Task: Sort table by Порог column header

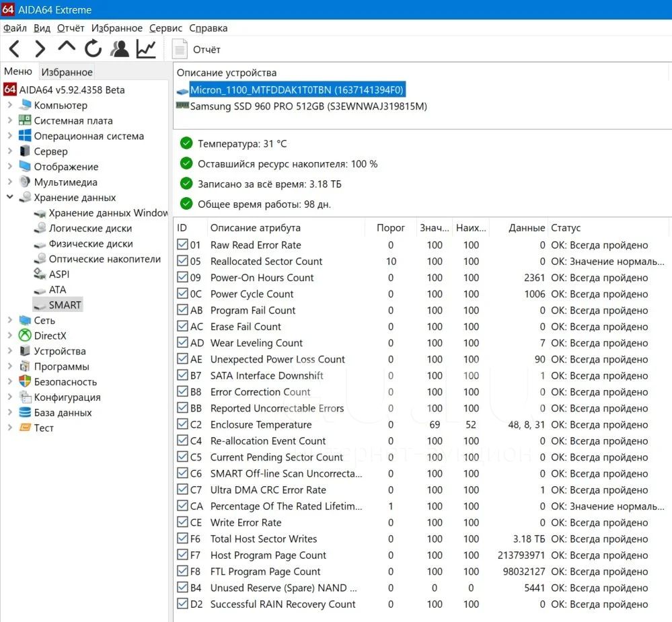Action: click(390, 227)
